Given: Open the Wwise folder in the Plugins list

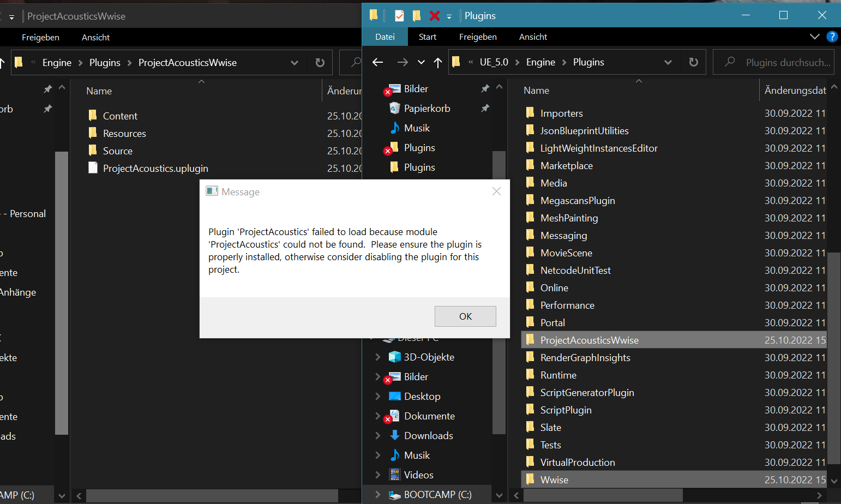Looking at the screenshot, I should 554,479.
